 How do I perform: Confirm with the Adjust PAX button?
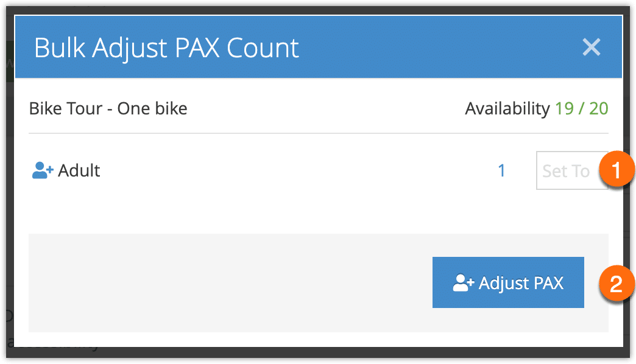pyautogui.click(x=508, y=282)
